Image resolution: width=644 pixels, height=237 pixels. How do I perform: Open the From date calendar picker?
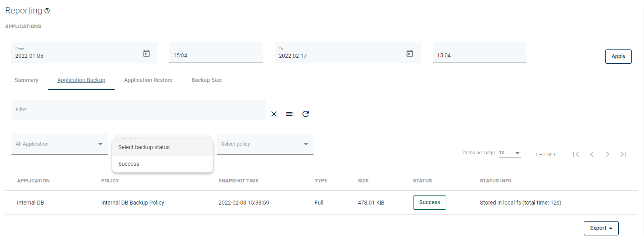pos(146,53)
